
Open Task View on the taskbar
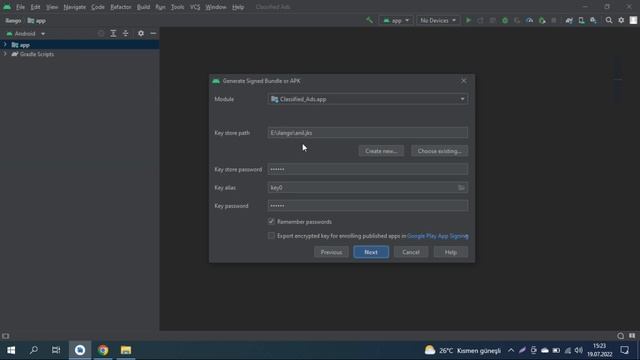click(x=56, y=350)
